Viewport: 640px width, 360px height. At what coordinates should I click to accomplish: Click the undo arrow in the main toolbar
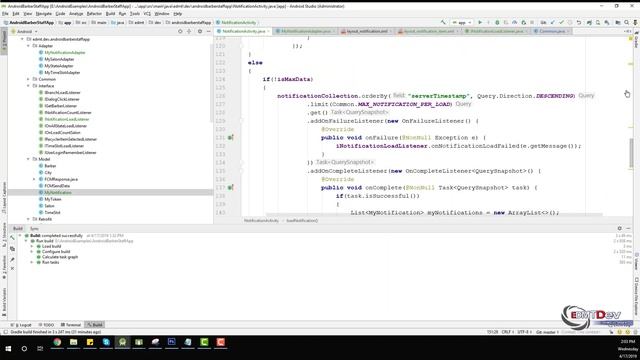coord(579,22)
